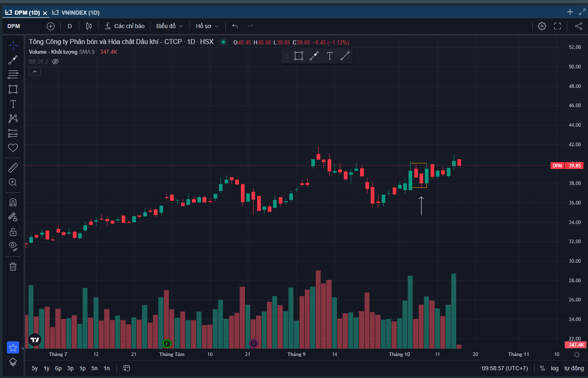Open the Hồ sơ dropdown menu
The image size is (588, 378).
pyautogui.click(x=207, y=26)
